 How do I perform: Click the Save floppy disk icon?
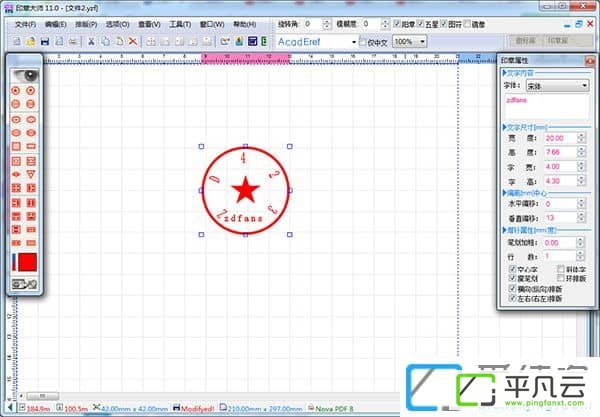point(45,41)
